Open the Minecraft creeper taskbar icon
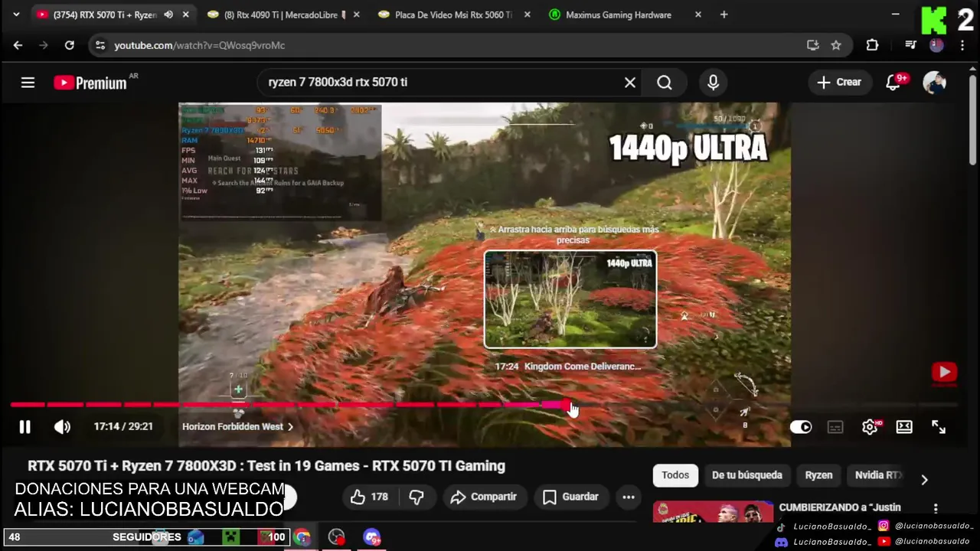 (231, 537)
